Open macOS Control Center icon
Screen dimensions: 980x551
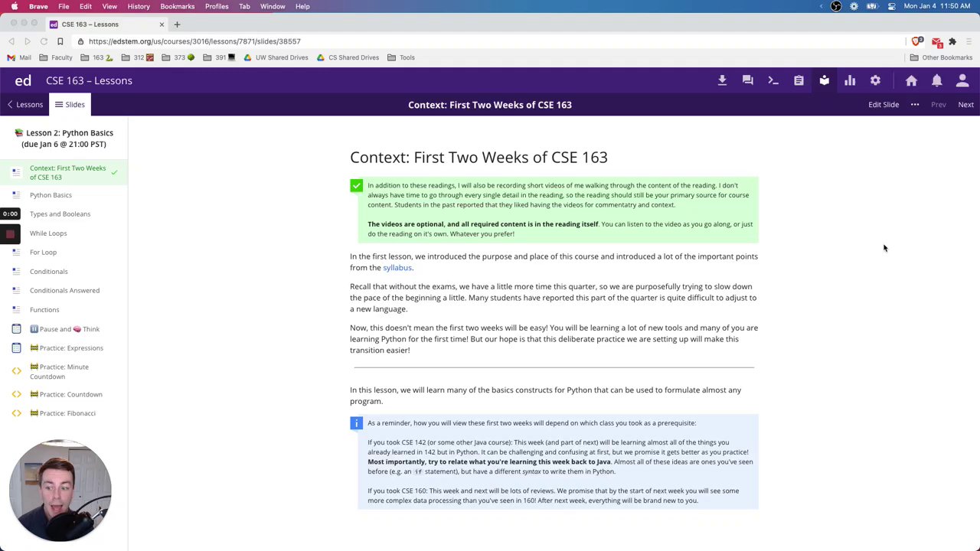[x=892, y=6]
